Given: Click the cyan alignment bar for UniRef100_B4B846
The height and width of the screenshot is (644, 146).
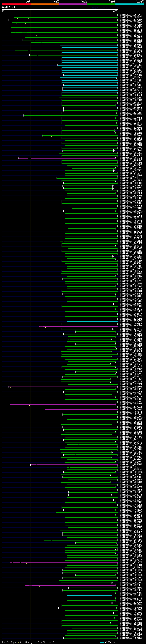Looking at the screenshot, I should pos(91,108).
